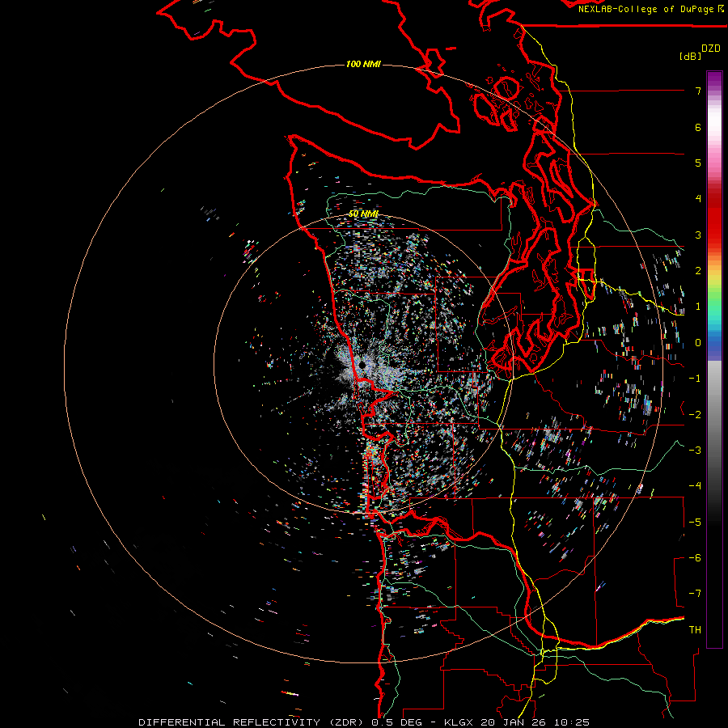Click the KLGX radar station identifier
728x728 pixels.
[459, 722]
